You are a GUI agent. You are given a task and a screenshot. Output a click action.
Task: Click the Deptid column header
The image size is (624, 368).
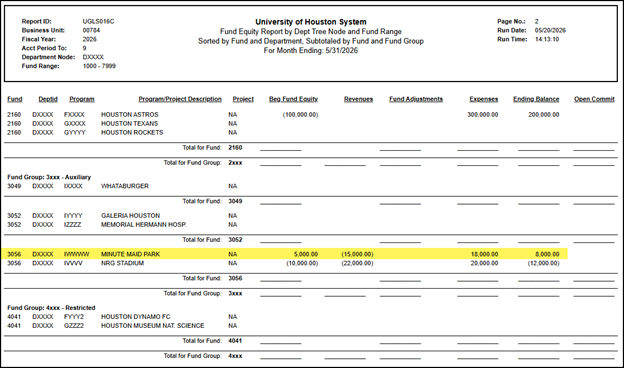click(48, 99)
